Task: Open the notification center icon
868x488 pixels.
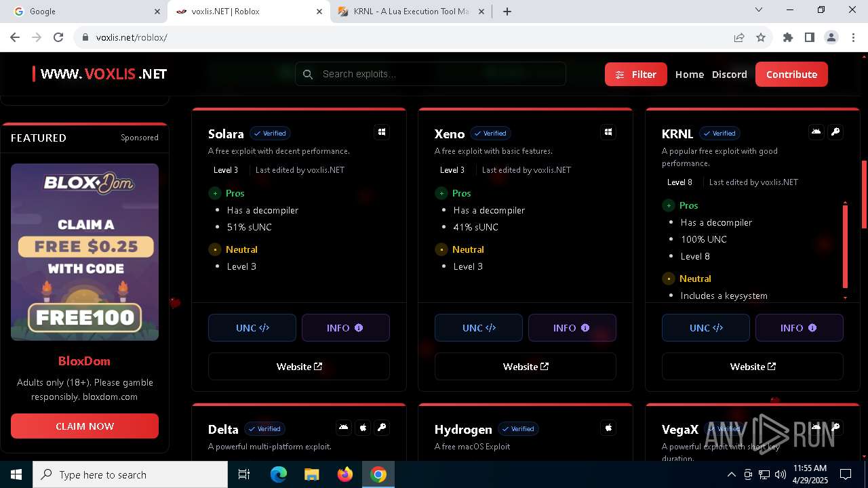Action: [846, 474]
